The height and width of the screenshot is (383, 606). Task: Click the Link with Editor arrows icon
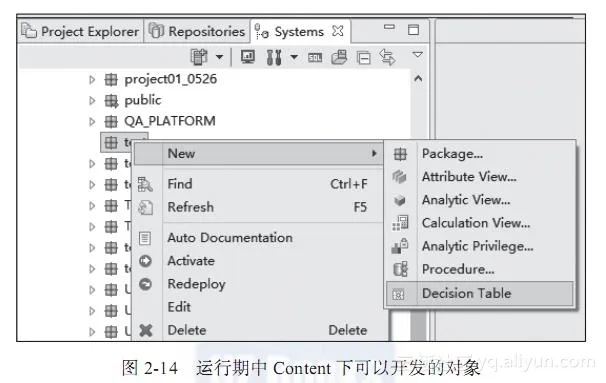pyautogui.click(x=387, y=57)
